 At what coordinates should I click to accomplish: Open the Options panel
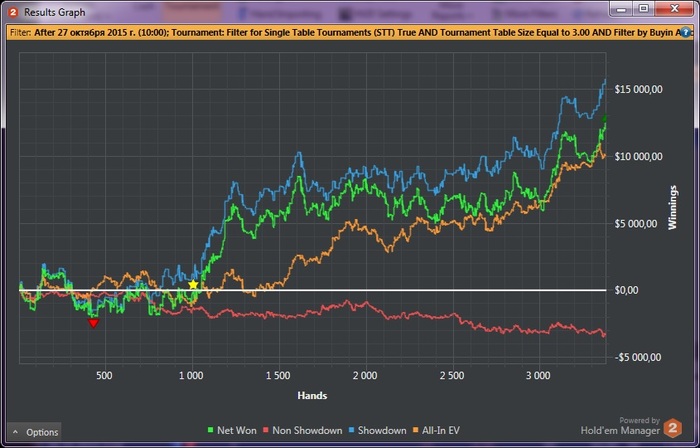point(34,432)
